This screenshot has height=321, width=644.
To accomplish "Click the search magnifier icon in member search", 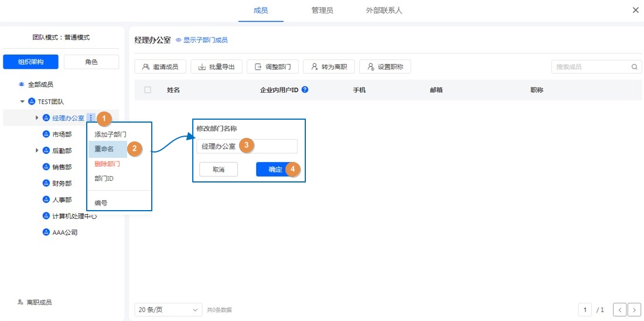I will point(634,67).
